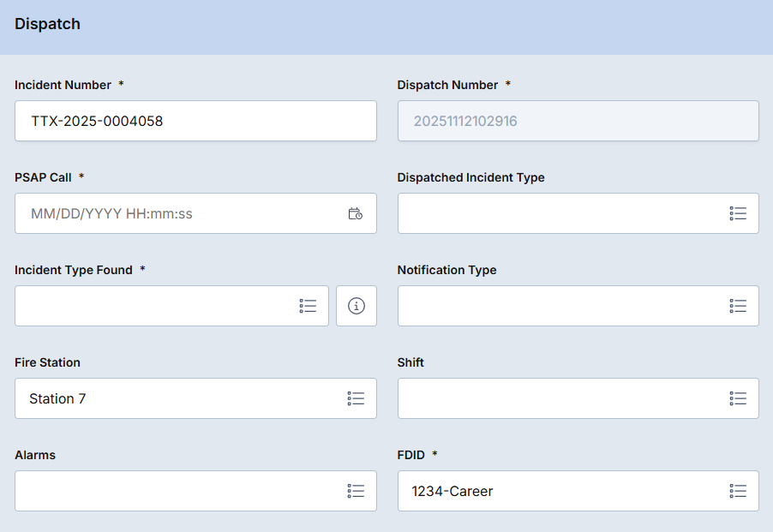Click the Shift field list icon
773x532 pixels.
[738, 398]
